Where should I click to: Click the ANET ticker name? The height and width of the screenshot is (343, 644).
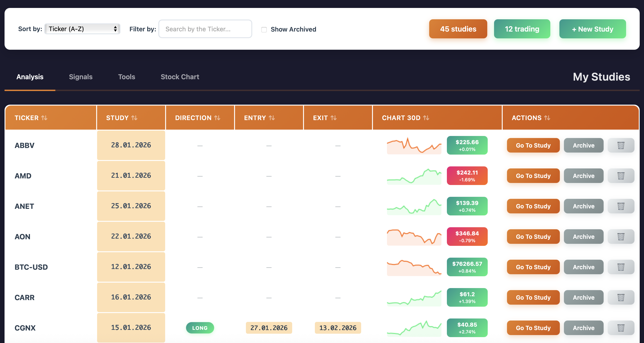pos(24,206)
